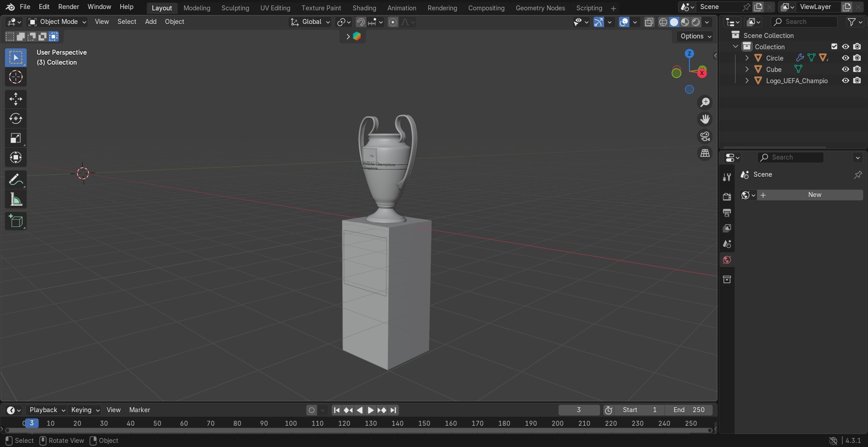
Task: Select the Rotate tool
Action: (16, 118)
